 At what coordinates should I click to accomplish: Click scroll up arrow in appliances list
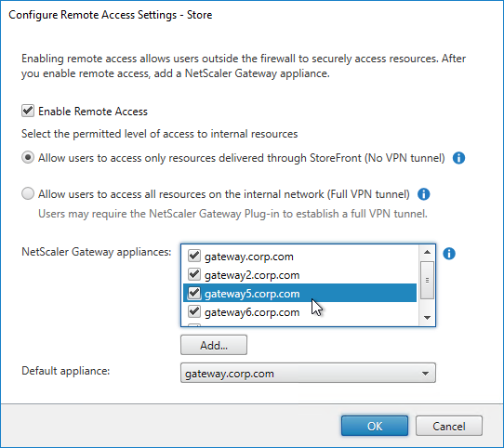tap(427, 252)
